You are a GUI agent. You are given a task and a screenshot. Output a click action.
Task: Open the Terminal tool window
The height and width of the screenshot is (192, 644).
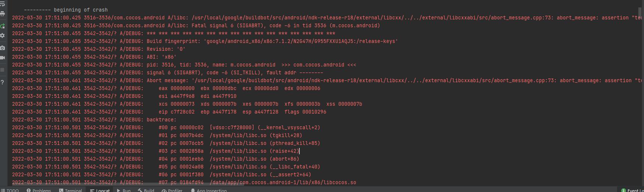[x=70, y=190]
